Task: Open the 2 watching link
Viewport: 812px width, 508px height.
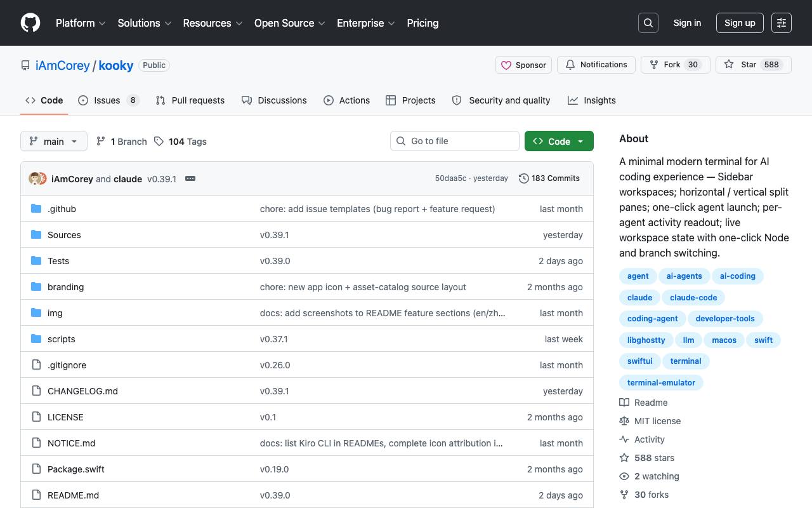Action: click(649, 476)
